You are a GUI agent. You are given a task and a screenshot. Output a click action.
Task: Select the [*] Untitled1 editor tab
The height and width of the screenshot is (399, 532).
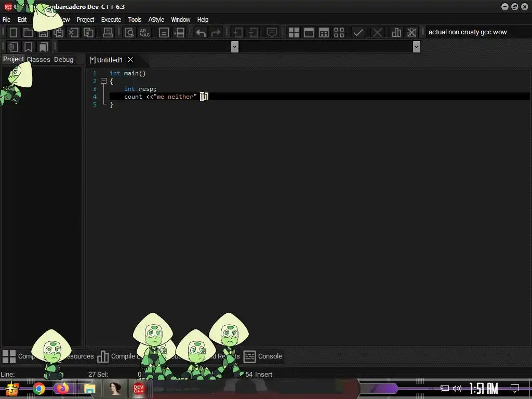click(106, 60)
